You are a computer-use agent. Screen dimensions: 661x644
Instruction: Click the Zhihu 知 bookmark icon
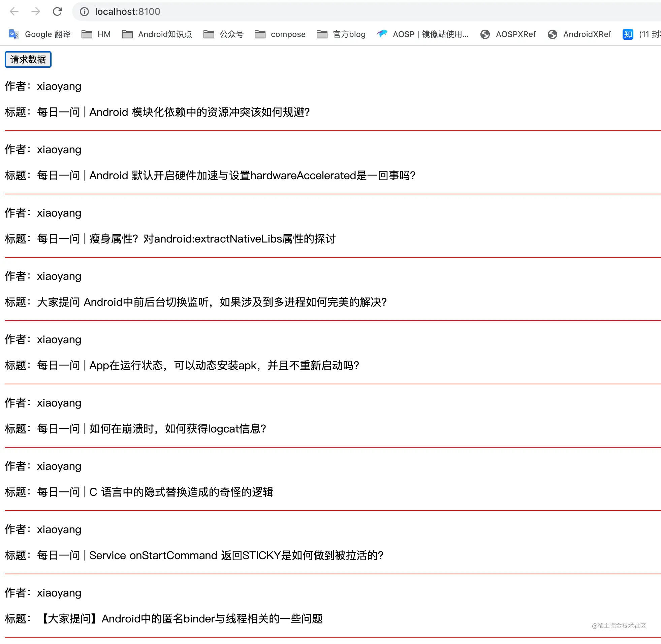tap(628, 34)
